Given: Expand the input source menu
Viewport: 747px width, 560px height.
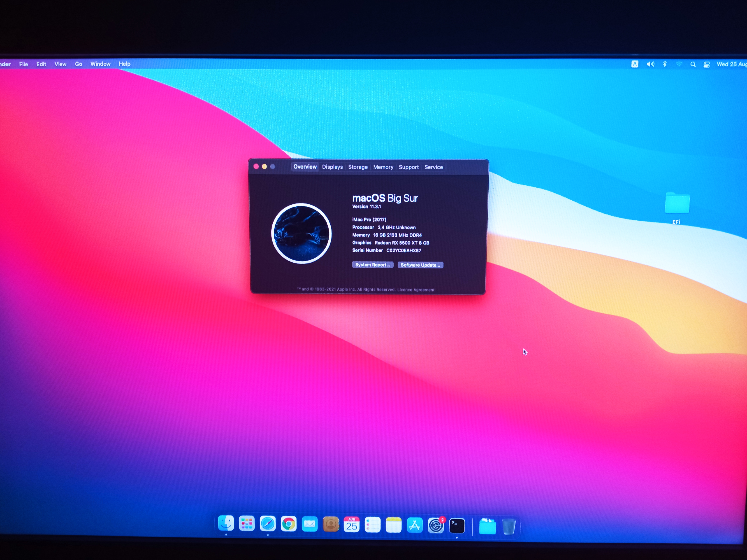Looking at the screenshot, I should point(635,64).
